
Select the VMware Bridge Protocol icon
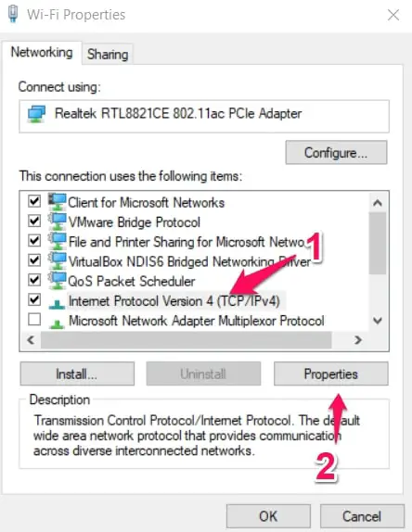tap(57, 222)
